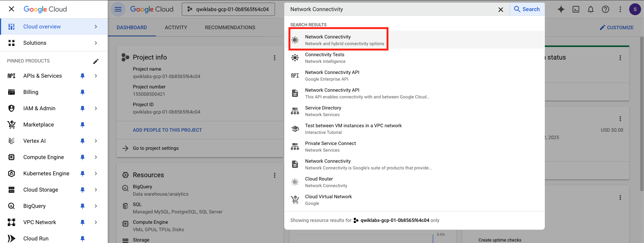Viewport: 644px width, 243px height.
Task: Click the Network Connectivity search input field
Action: click(x=390, y=9)
